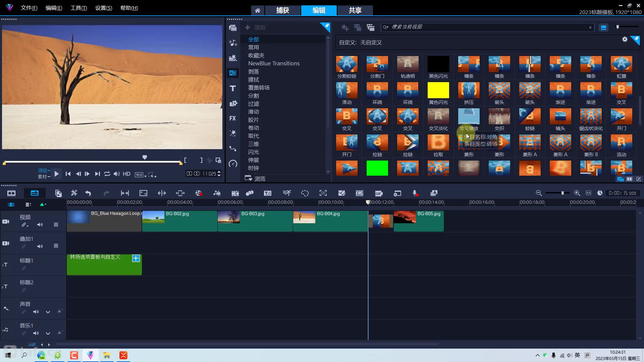Zoom in the timeline
This screenshot has height=362, width=644.
coord(577,193)
